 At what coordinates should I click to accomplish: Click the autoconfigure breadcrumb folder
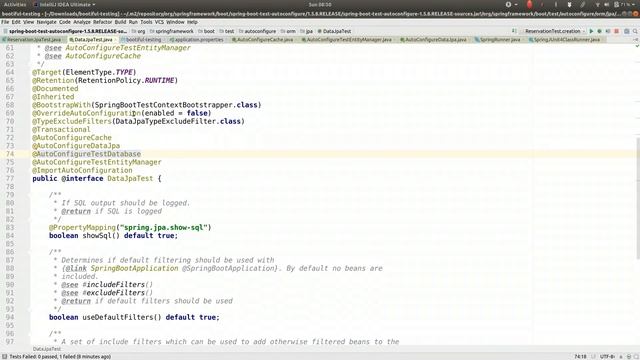point(258,31)
